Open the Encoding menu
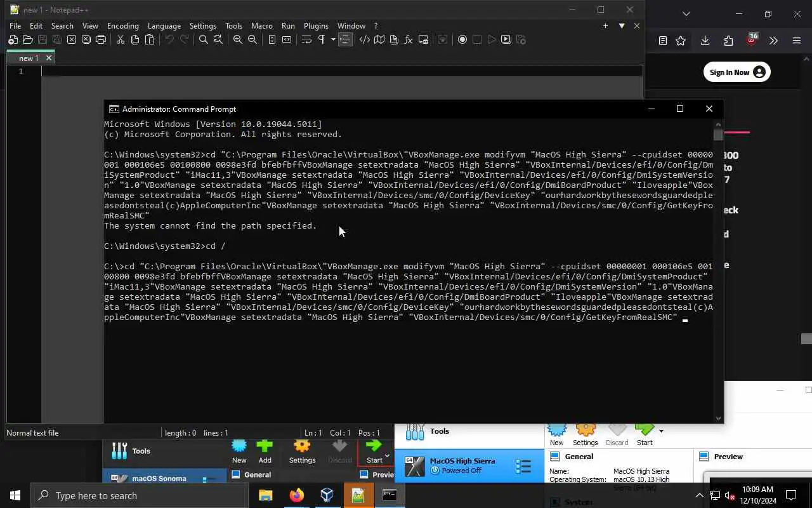This screenshot has height=508, width=812. pos(123,26)
